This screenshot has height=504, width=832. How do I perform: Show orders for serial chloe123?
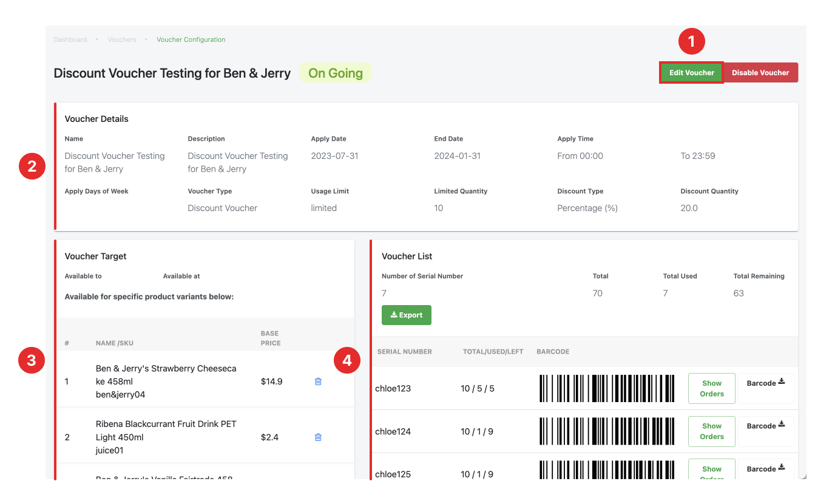pos(712,389)
